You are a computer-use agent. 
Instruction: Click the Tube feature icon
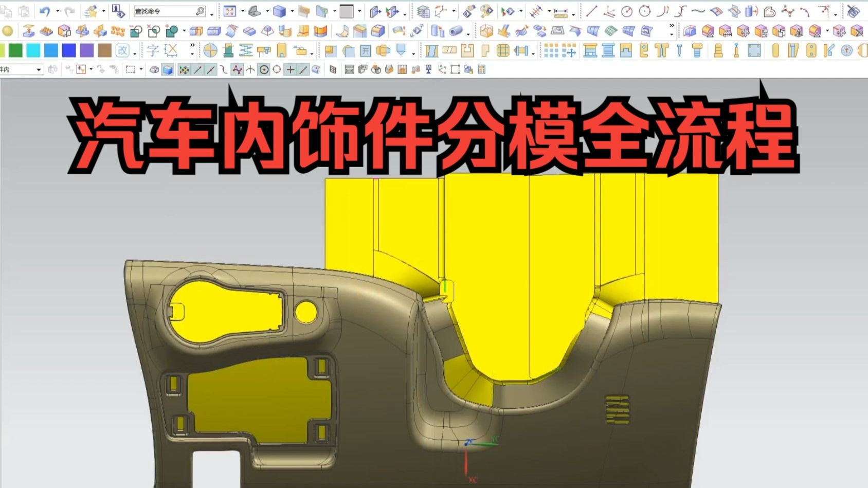click(455, 31)
